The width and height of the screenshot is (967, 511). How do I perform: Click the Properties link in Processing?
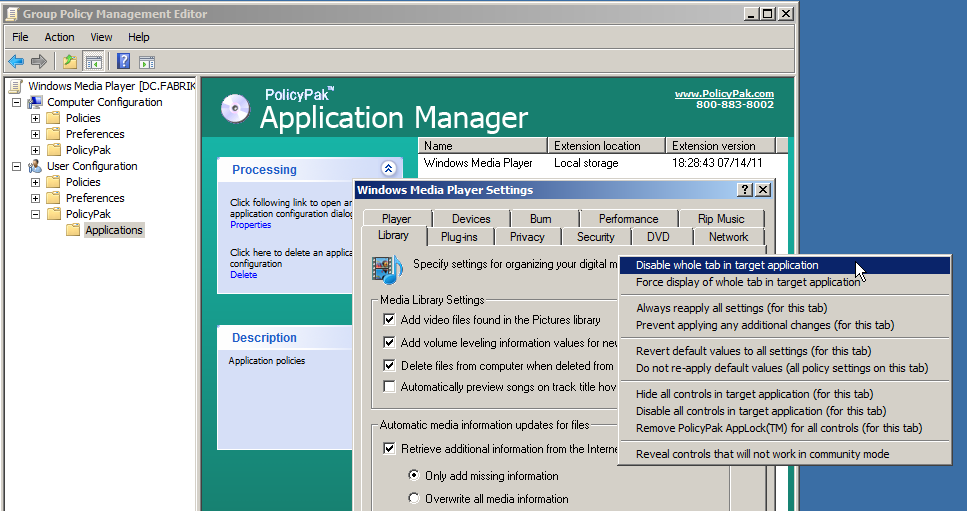pyautogui.click(x=250, y=225)
